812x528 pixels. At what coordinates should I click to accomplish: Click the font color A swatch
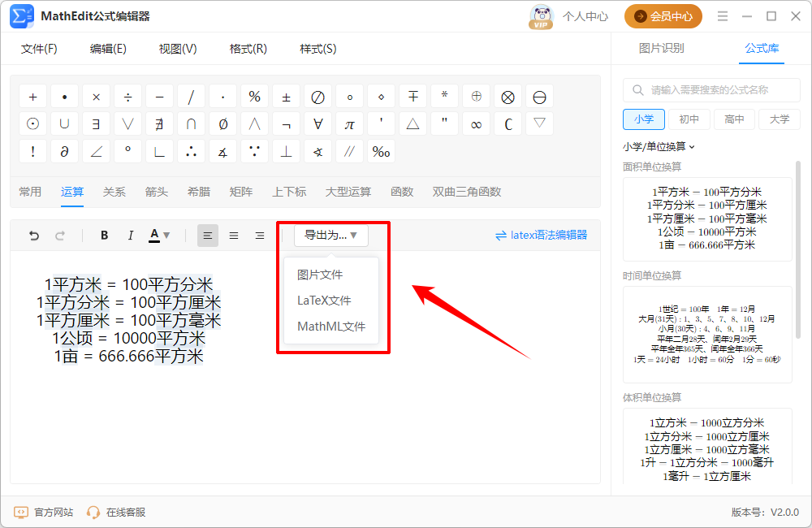click(x=154, y=236)
